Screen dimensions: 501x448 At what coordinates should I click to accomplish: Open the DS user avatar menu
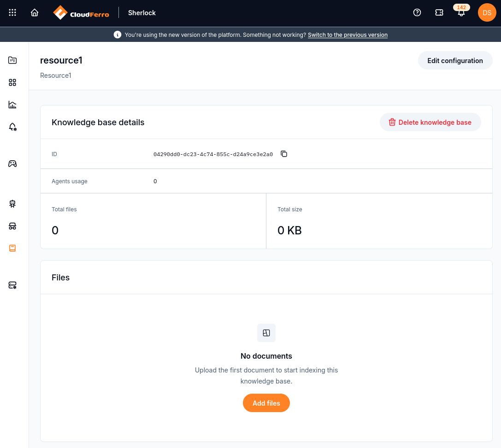487,13
